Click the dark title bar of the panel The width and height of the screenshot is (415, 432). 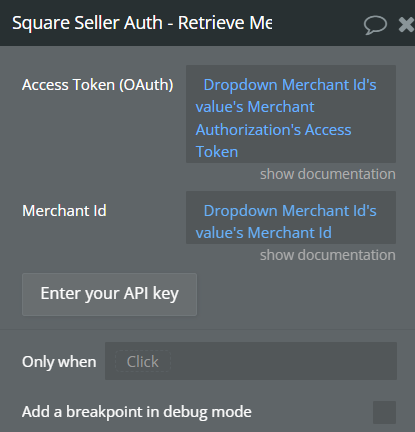coord(207,23)
